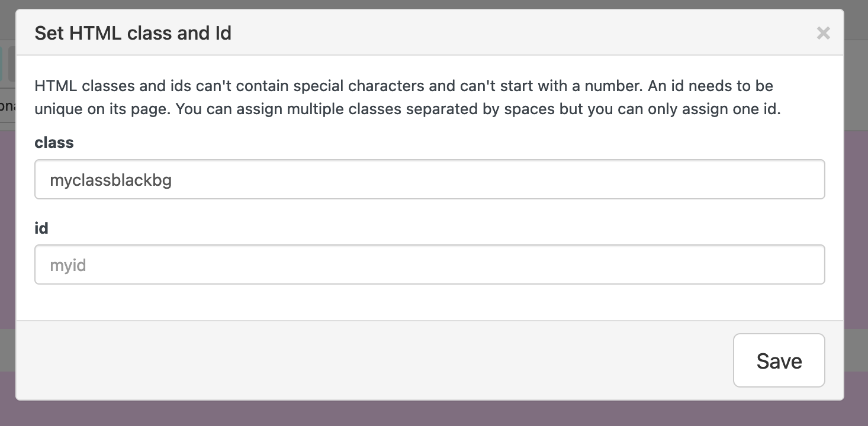Click the 'myid' placeholder text

point(68,265)
